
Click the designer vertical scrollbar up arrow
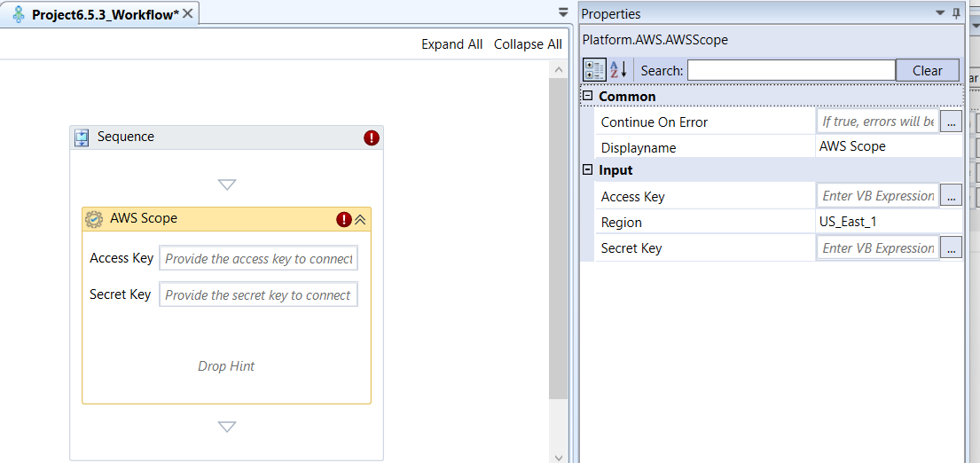click(559, 70)
